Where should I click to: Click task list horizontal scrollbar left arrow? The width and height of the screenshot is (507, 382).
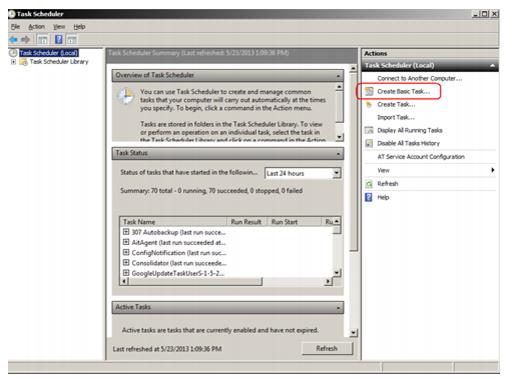click(x=124, y=282)
